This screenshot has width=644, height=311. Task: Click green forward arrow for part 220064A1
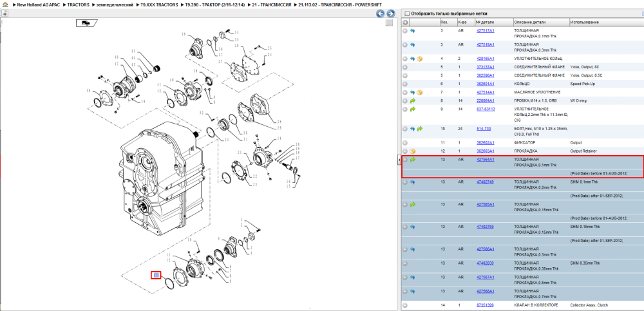[412, 100]
